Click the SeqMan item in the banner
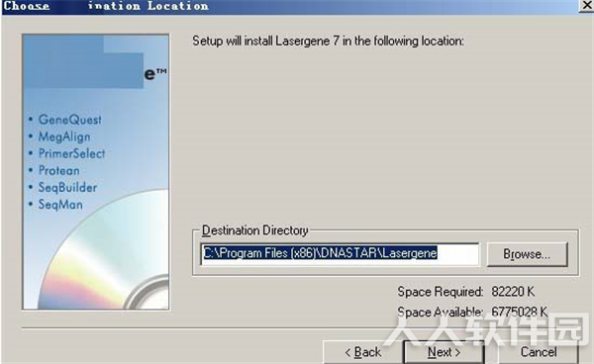Viewport: 594px width, 364px height. coord(60,205)
